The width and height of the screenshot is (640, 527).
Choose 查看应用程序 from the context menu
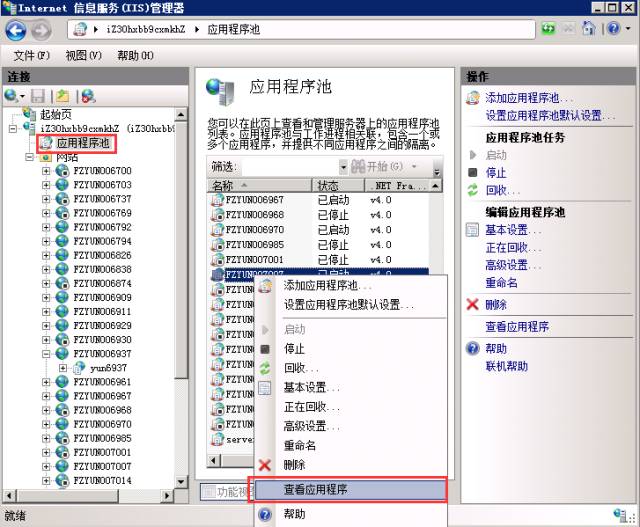(x=316, y=490)
